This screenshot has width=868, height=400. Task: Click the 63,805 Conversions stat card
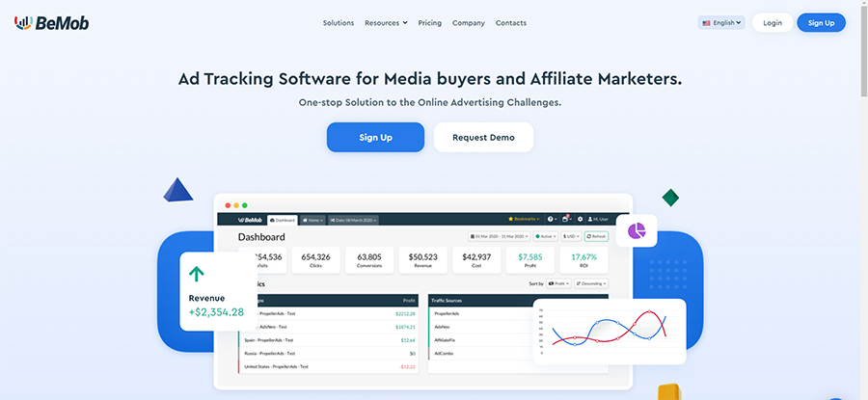click(x=369, y=260)
